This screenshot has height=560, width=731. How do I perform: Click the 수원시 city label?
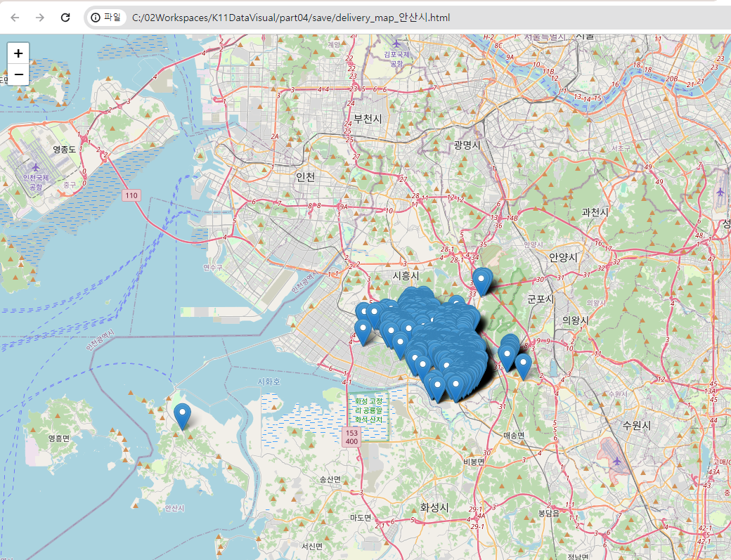coord(636,425)
